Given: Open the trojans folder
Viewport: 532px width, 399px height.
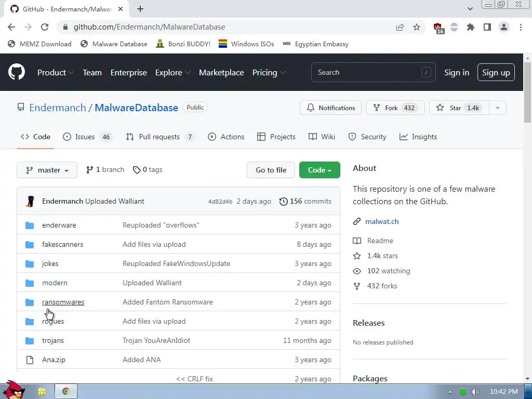Looking at the screenshot, I should tap(53, 340).
